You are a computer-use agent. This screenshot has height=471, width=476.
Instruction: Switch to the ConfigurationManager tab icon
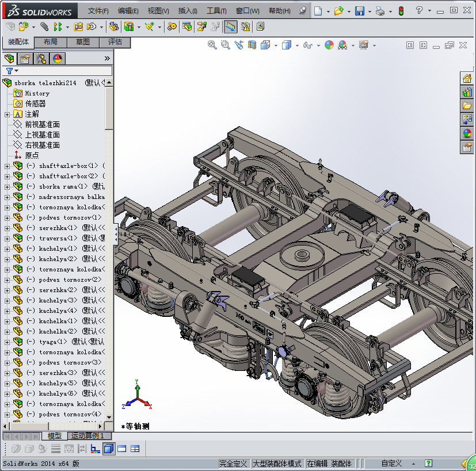pyautogui.click(x=41, y=58)
